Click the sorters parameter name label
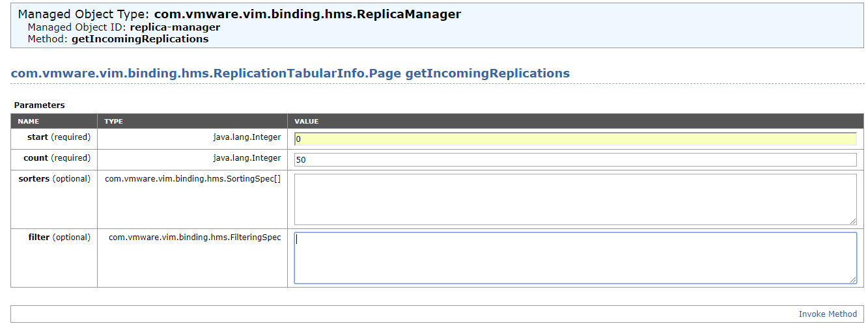This screenshot has height=326, width=868. click(34, 179)
